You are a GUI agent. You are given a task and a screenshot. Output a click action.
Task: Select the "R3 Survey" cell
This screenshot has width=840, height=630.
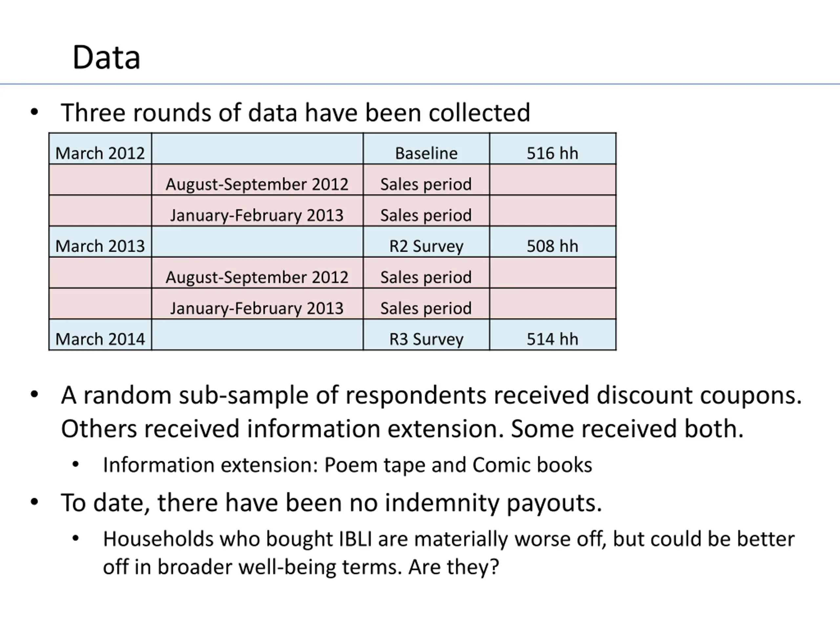[x=426, y=339]
